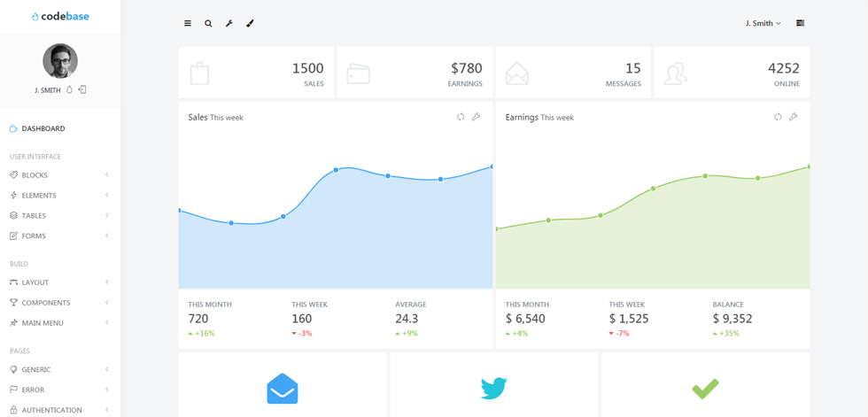Viewport: 868px width, 417px height.
Task: Expand the Forms menu
Action: pos(60,236)
